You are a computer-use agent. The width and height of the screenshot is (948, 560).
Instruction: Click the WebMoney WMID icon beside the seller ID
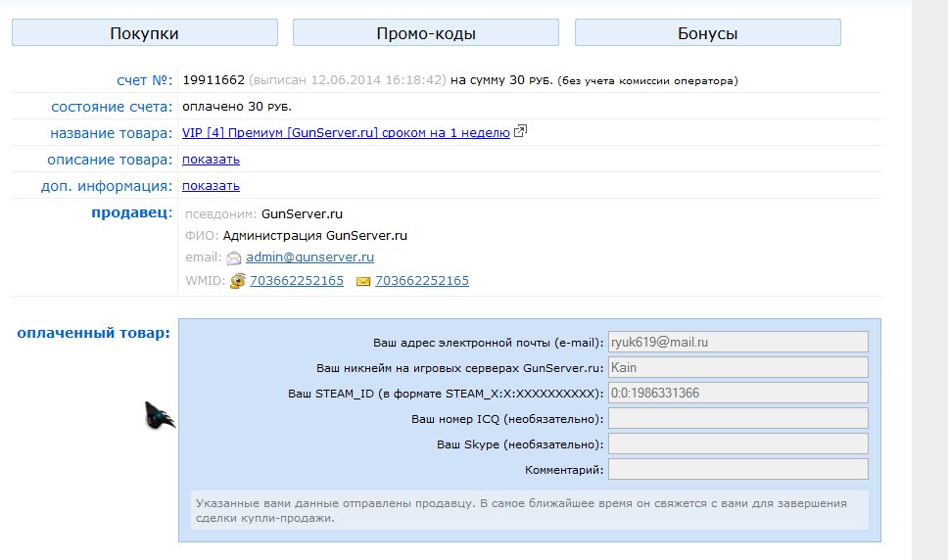(237, 282)
